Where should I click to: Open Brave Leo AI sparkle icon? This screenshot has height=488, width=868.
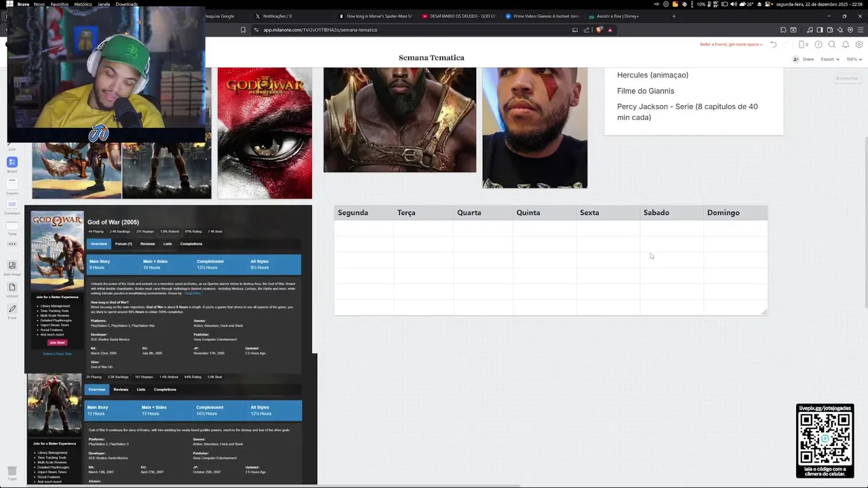(x=840, y=30)
